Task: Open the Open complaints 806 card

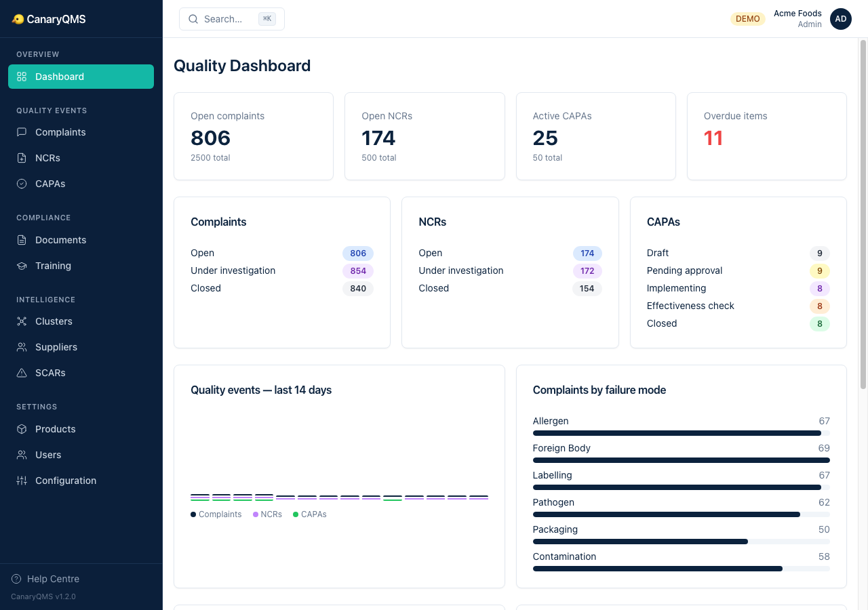Action: pos(254,136)
